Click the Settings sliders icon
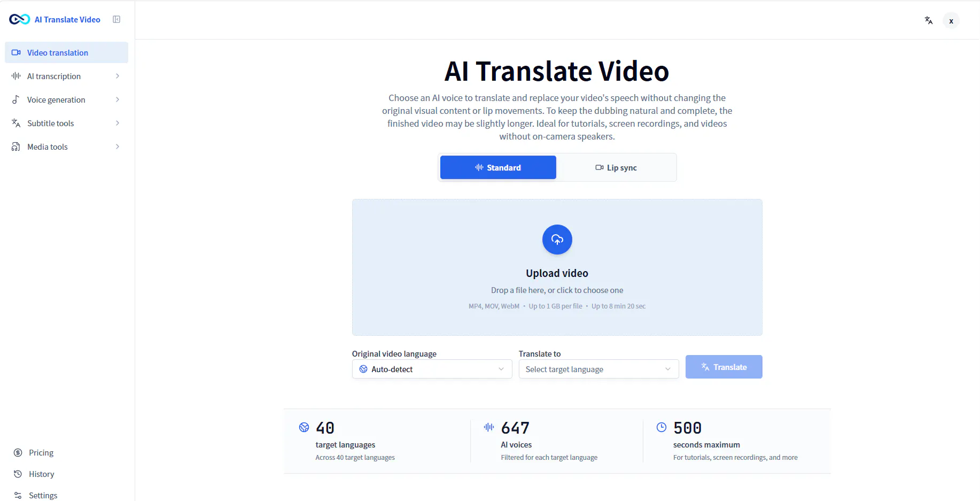The image size is (980, 501). tap(18, 495)
